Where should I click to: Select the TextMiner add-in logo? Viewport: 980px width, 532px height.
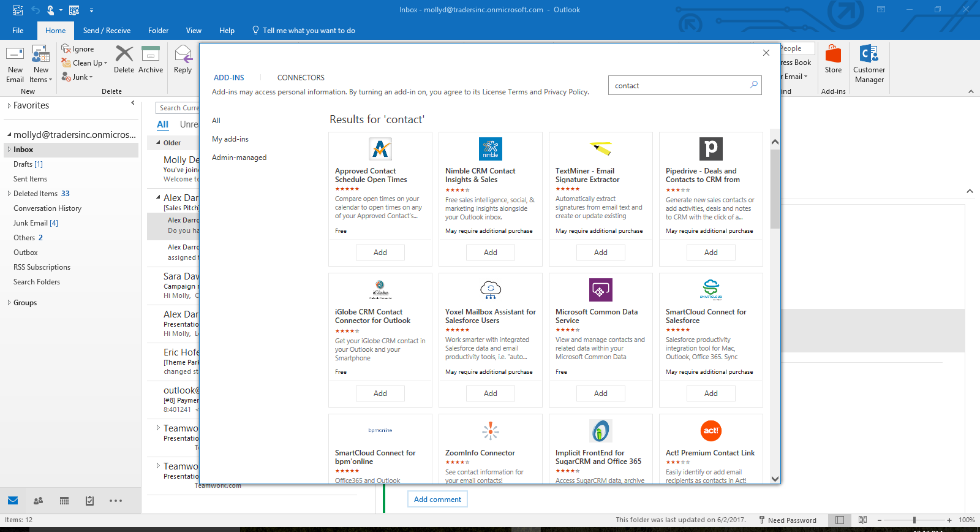pos(601,149)
